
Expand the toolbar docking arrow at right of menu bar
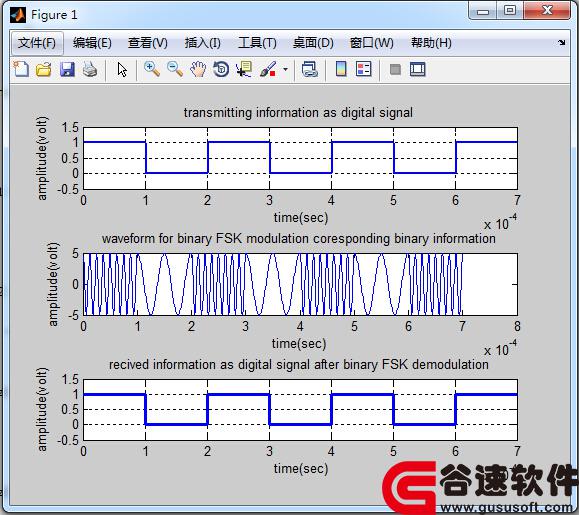(562, 43)
